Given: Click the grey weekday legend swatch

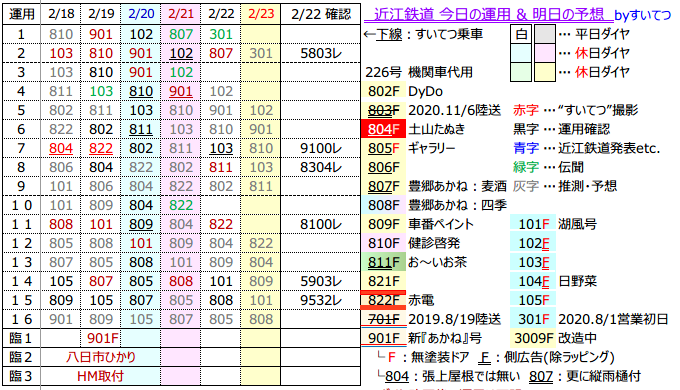Looking at the screenshot, I should pyautogui.click(x=545, y=34).
